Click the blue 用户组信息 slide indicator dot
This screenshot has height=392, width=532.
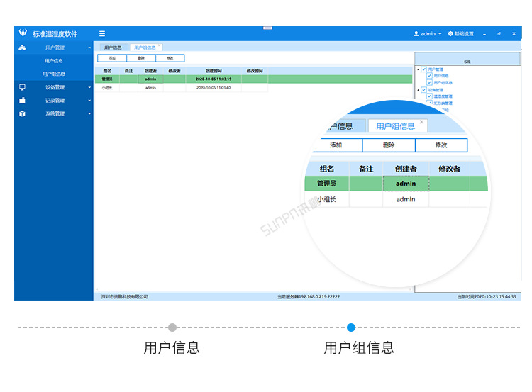[351, 327]
